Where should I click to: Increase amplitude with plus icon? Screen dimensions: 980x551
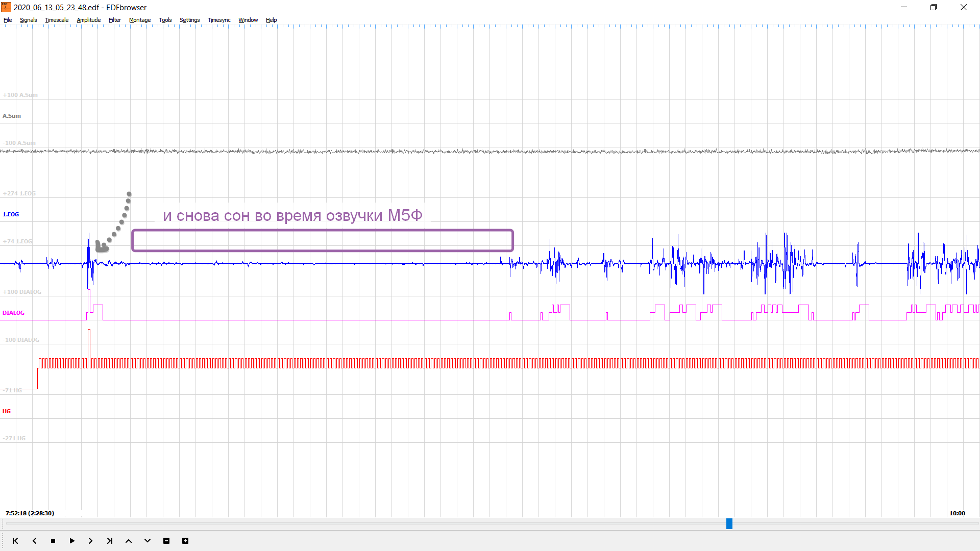click(x=185, y=541)
